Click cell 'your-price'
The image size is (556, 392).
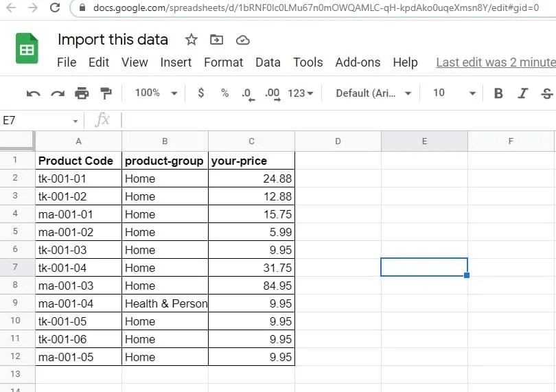251,161
